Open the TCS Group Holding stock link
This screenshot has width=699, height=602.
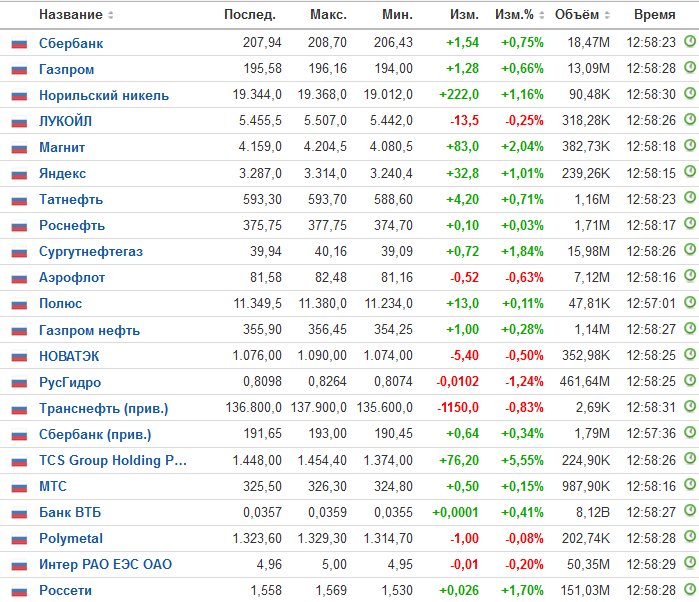pyautogui.click(x=113, y=460)
